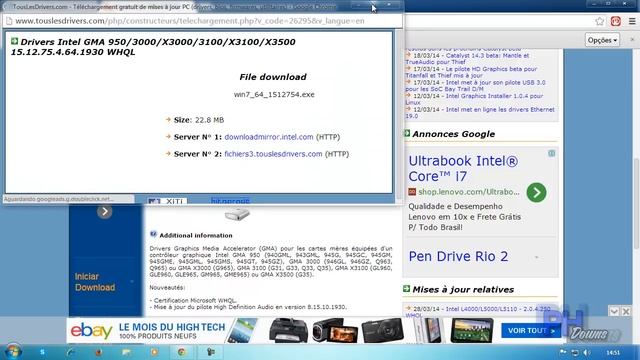
Task: Open Intel Graphics Installer 1.0.4 news link
Action: (x=474, y=99)
